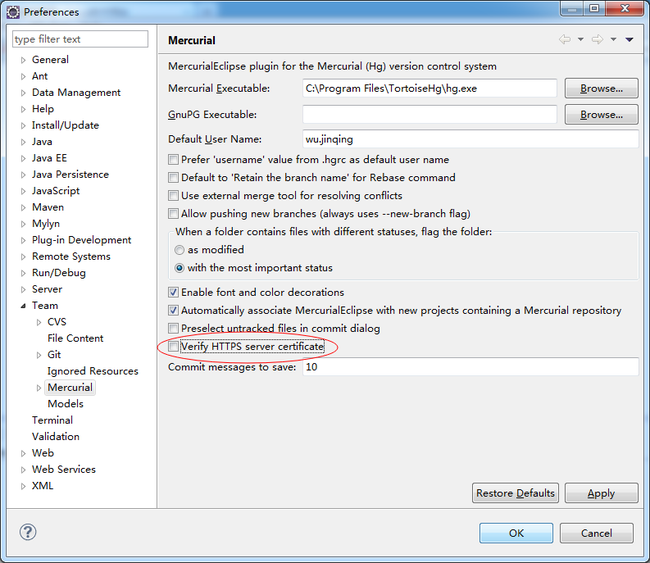
Task: Click the Cancel button
Action: click(597, 533)
